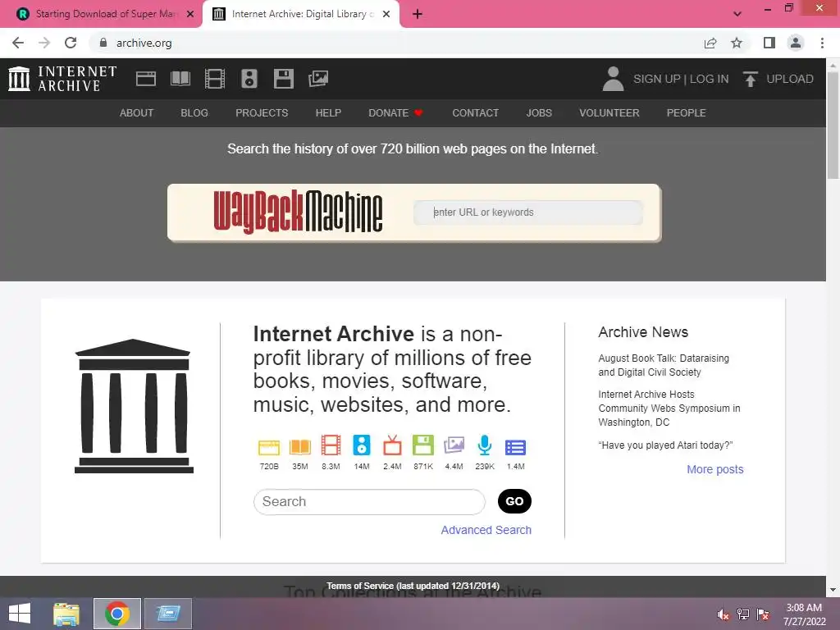Viewport: 840px width, 630px height.
Task: Click the Wayback Machine logo
Action: (x=298, y=212)
